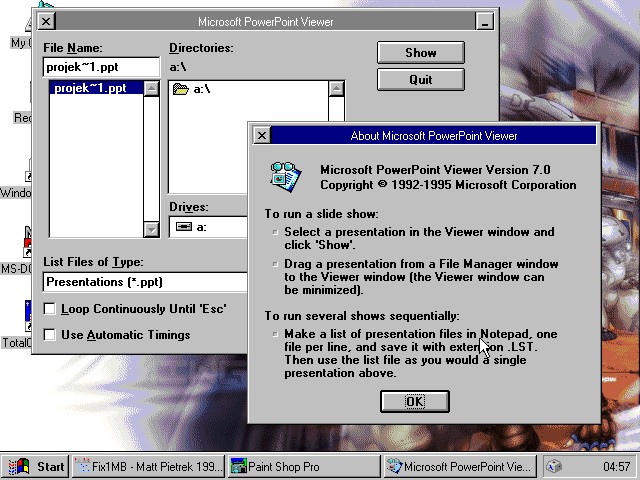Viewport: 640px width, 480px height.
Task: Click the PowerPoint Viewer icon in About dialog
Action: [x=286, y=177]
